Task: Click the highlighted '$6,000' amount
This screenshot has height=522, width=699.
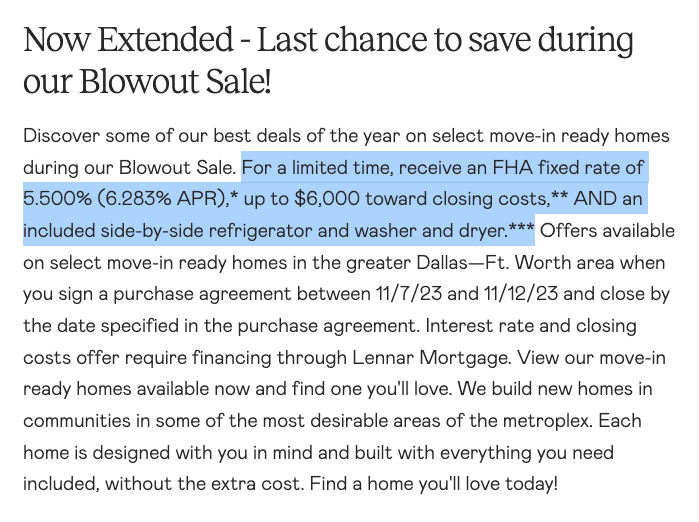Action: pyautogui.click(x=327, y=199)
